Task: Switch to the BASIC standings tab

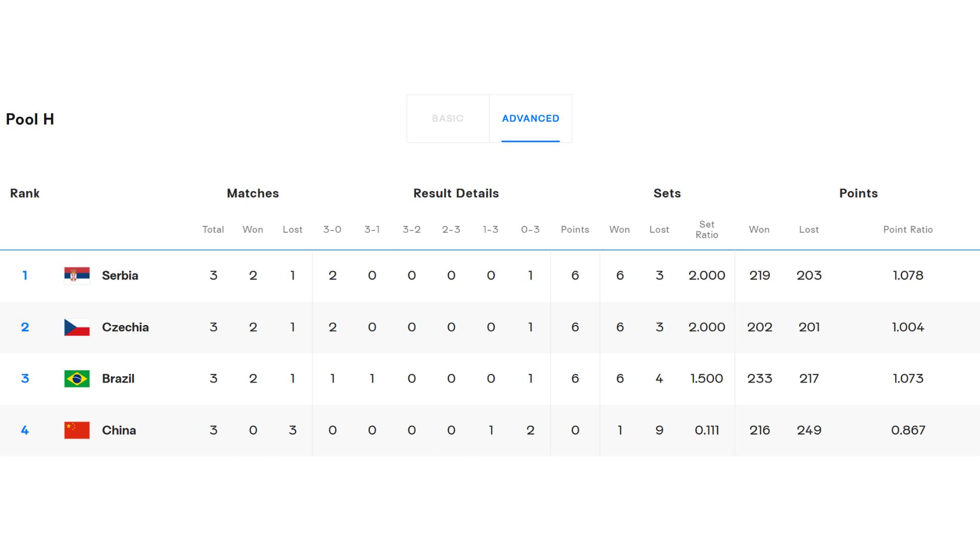Action: [x=448, y=118]
